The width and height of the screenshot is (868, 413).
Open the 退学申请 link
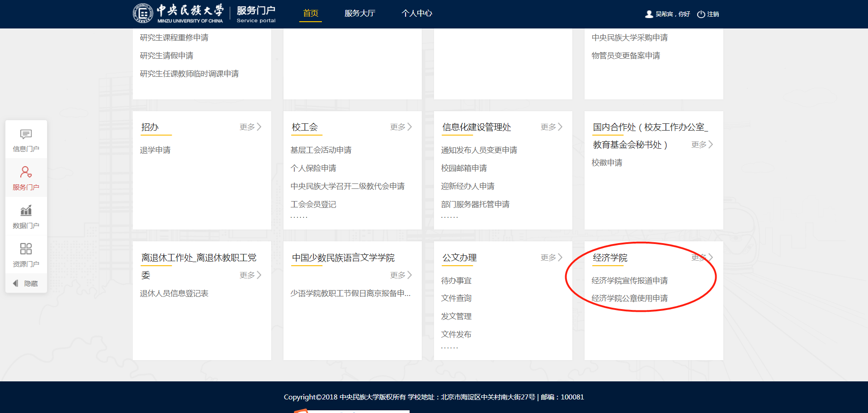(155, 150)
